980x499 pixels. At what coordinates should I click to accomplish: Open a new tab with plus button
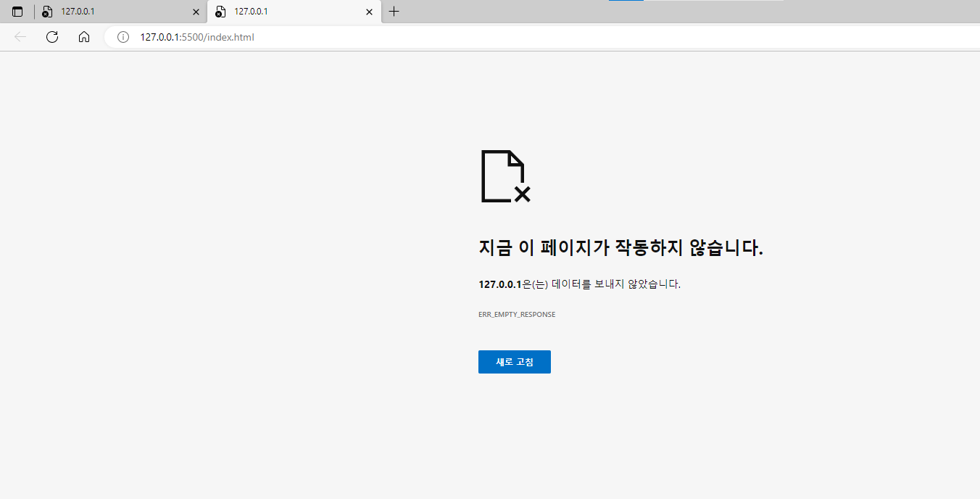coord(394,12)
